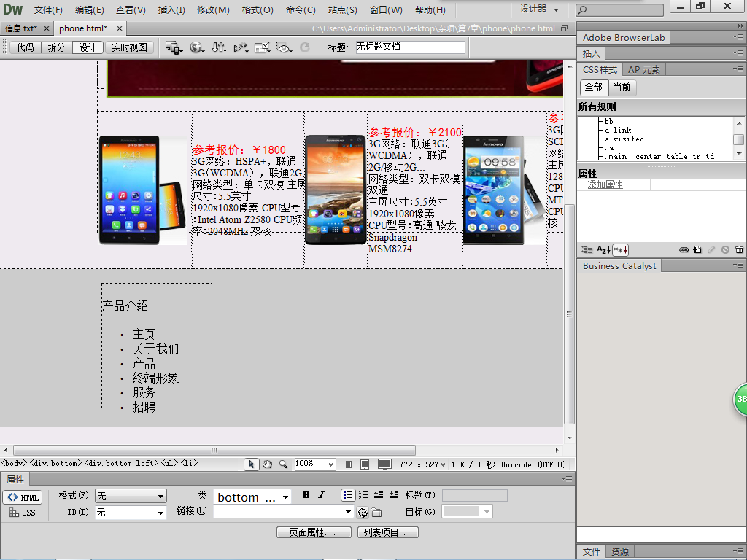Open the visual aids eye icon
Image resolution: width=747 pixels, height=560 pixels.
click(x=284, y=47)
